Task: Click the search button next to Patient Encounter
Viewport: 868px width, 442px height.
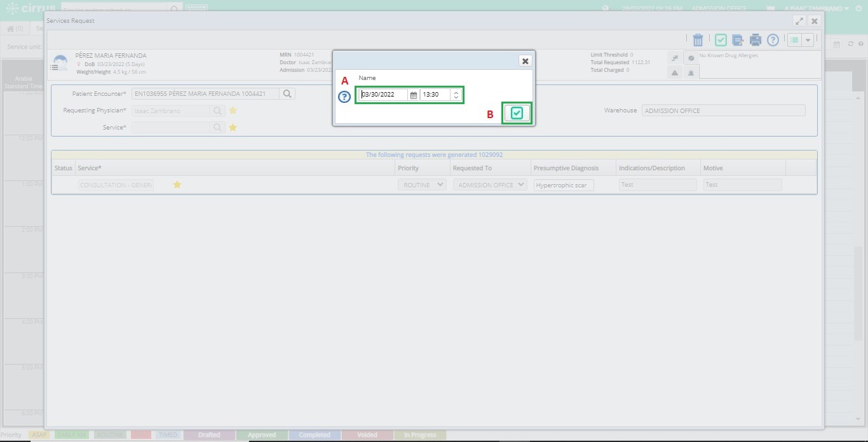Action: point(287,93)
